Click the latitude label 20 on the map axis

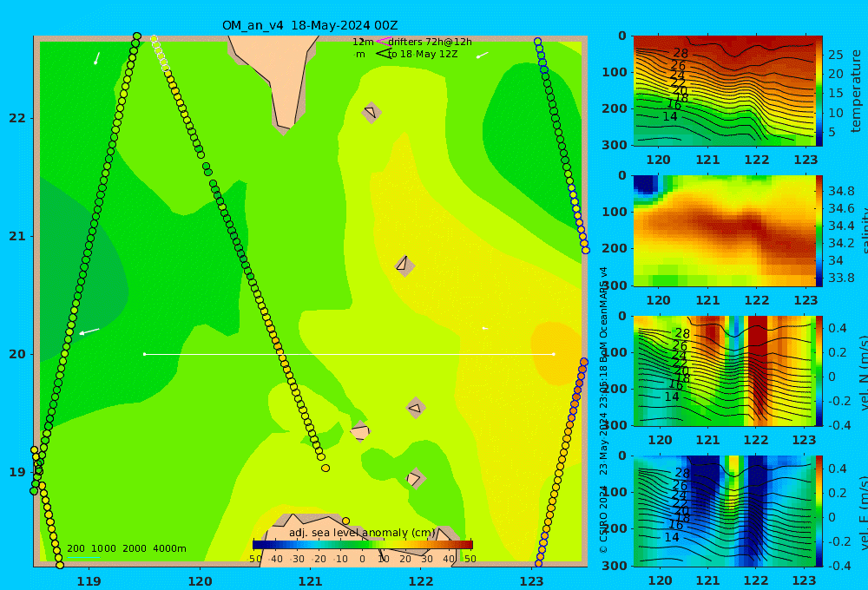tap(17, 354)
